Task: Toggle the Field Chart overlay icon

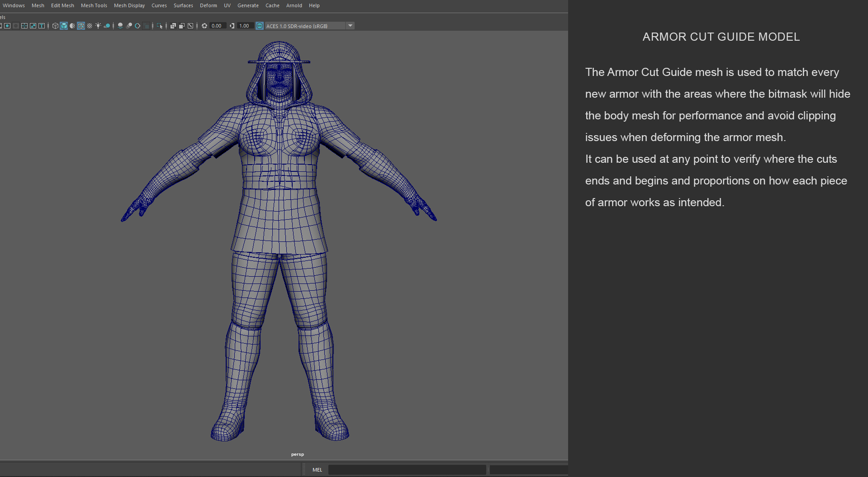Action: (24, 26)
